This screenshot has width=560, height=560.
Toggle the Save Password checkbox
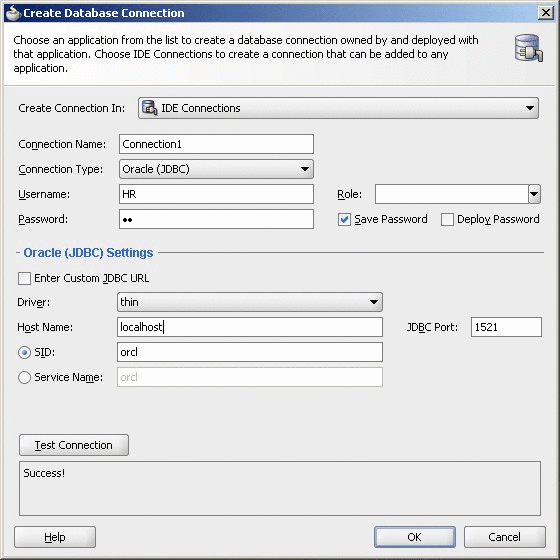click(344, 219)
